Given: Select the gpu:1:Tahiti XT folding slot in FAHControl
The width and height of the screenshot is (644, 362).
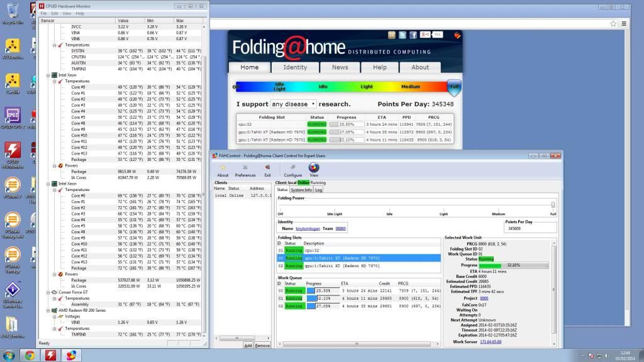Looking at the screenshot, I should click(x=358, y=266).
